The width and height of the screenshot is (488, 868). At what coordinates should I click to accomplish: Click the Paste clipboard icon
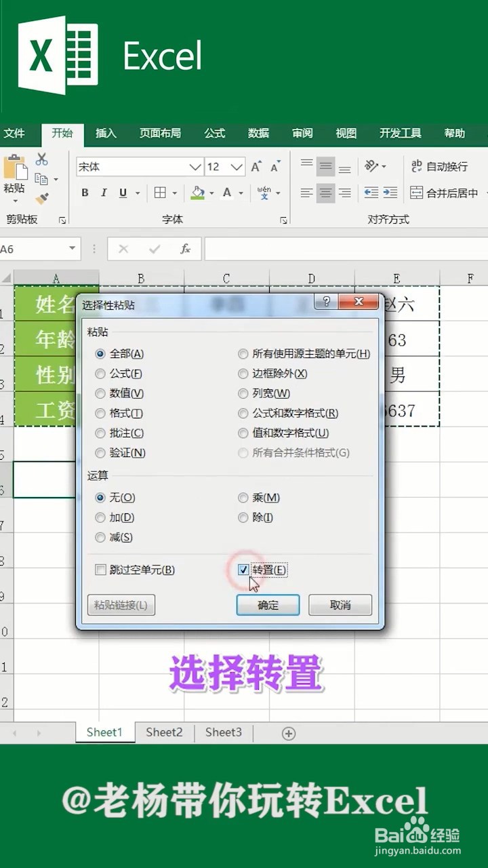point(14,167)
